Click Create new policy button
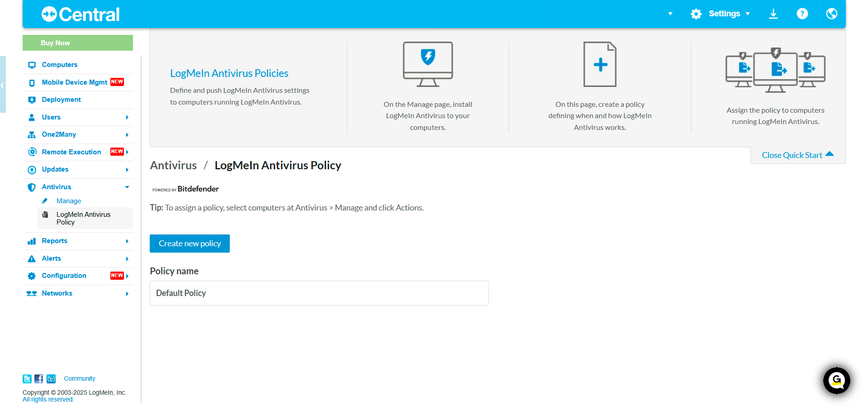The width and height of the screenshot is (868, 411). [190, 244]
